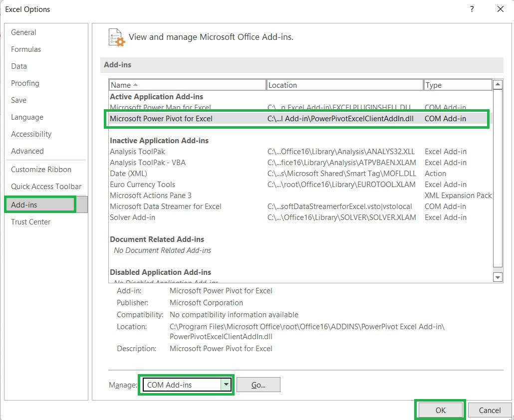Select Euro Currency Tools add-in
Viewport: 514px width, 420px height.
point(143,185)
